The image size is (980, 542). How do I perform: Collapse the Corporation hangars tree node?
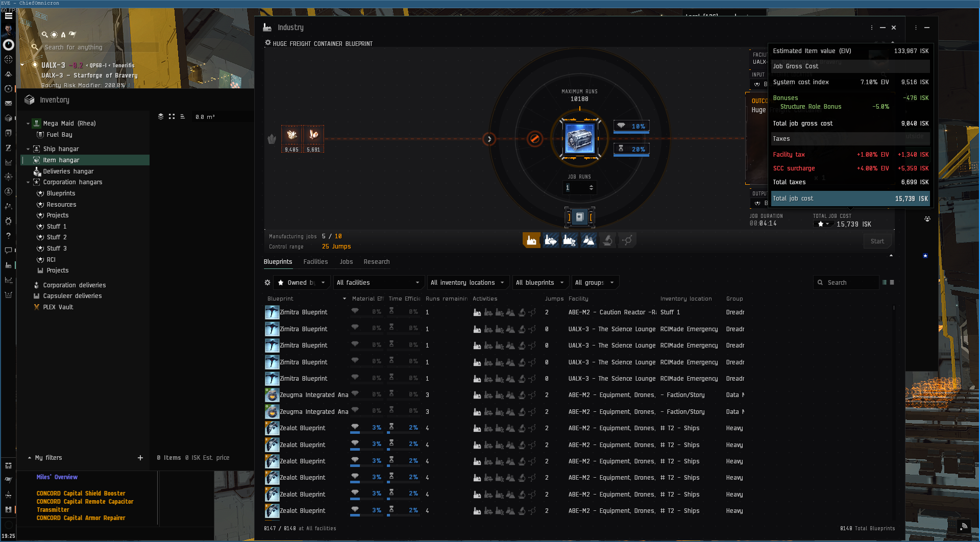pos(28,182)
